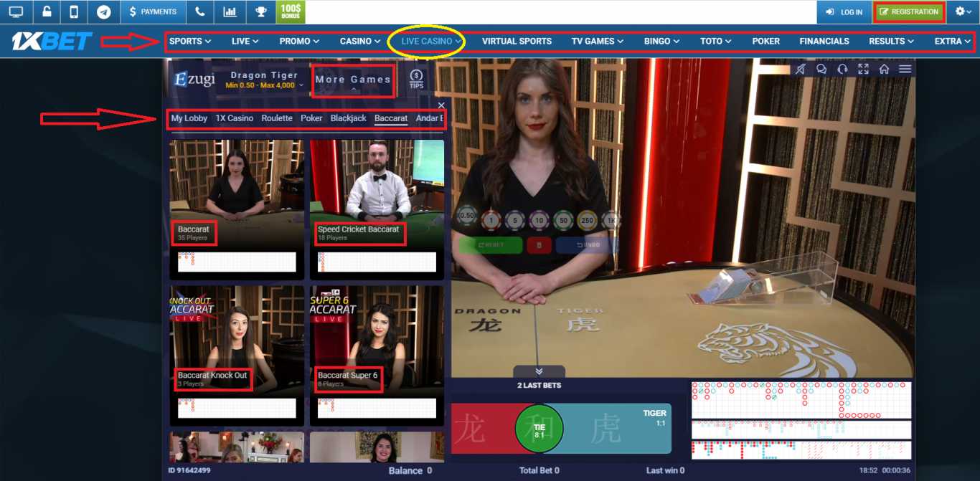Switch to the Poker games tab
The image size is (980, 481).
311,118
